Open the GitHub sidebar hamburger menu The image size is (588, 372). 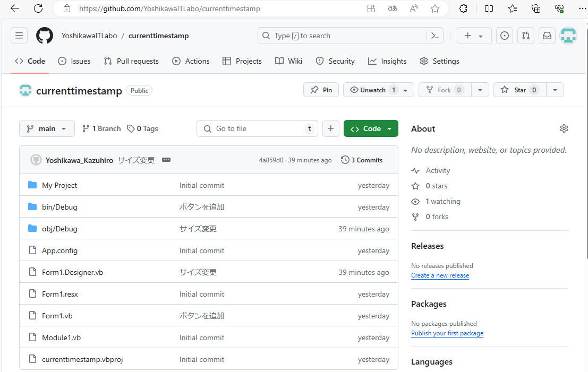pyautogui.click(x=19, y=36)
